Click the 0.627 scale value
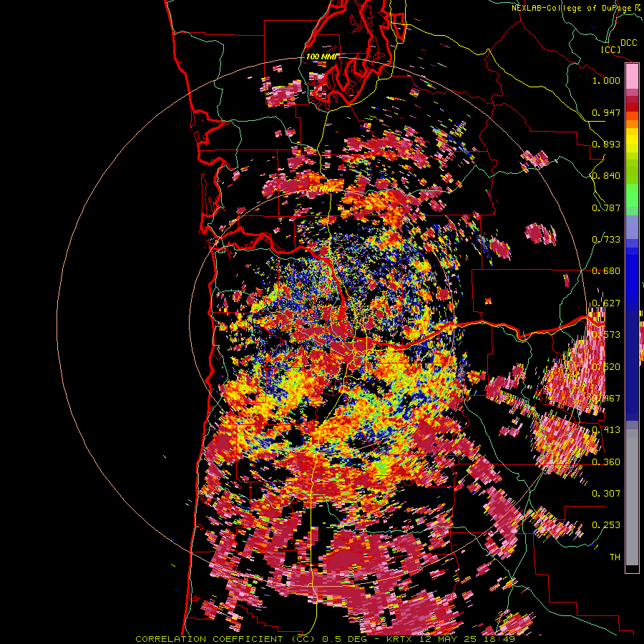 pyautogui.click(x=606, y=303)
